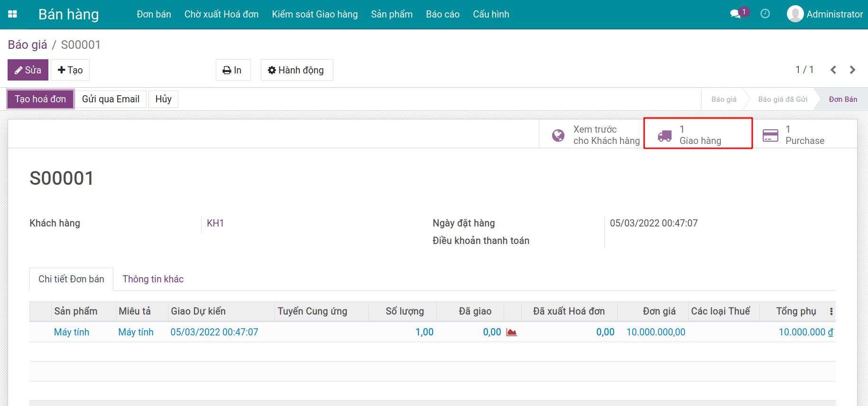Open the Administrator user menu
The height and width of the screenshot is (406, 868).
pos(825,14)
